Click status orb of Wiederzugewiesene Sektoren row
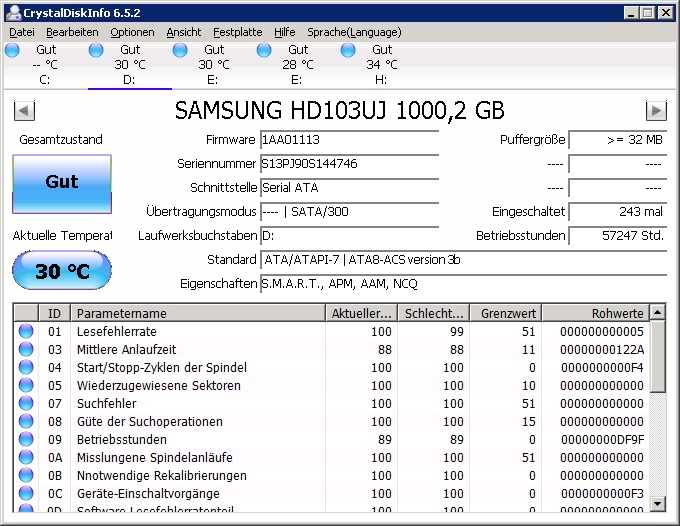680x526 pixels. click(26, 385)
